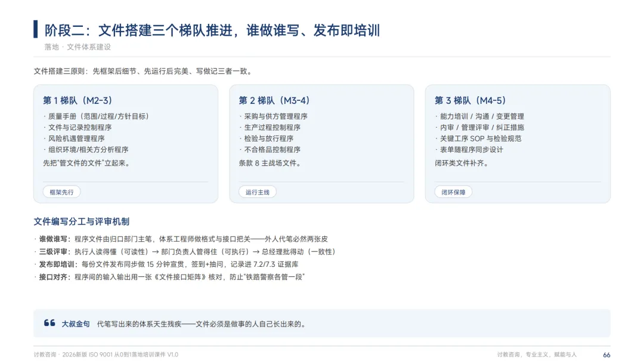Click the bullet 采购与供方管理程序

point(274,116)
